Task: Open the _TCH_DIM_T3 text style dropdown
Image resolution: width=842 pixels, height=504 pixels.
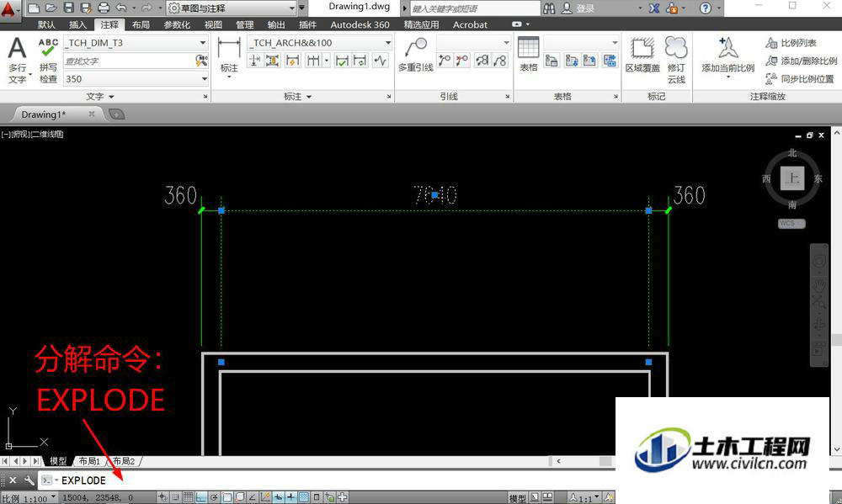Action: tap(202, 42)
